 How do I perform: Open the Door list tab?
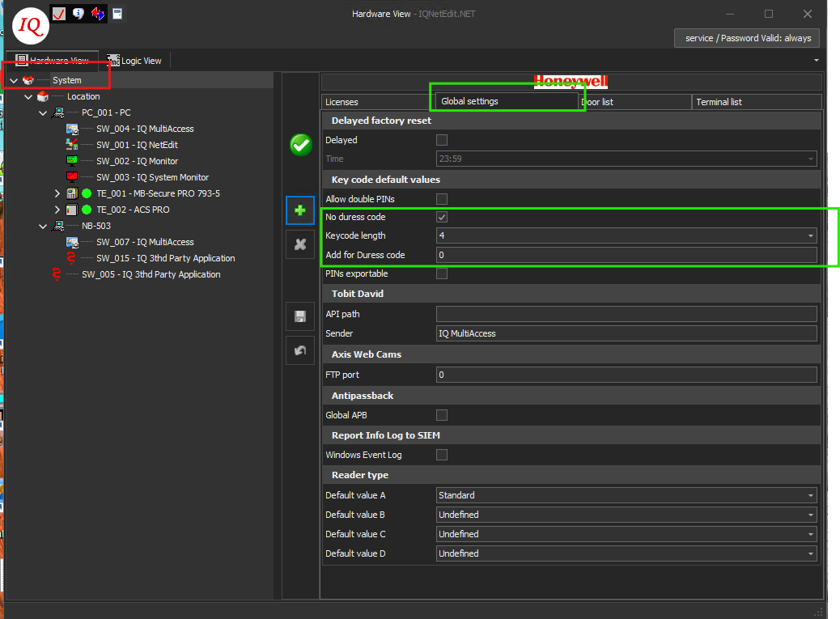(x=636, y=102)
